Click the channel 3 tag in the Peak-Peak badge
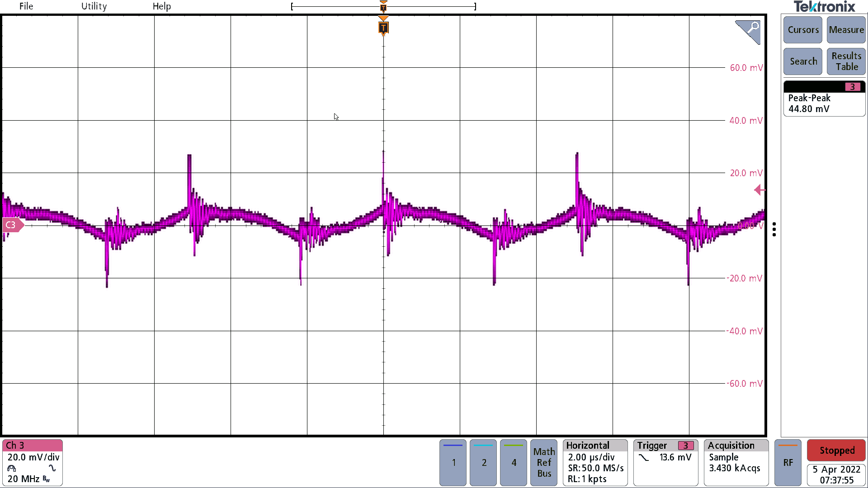Screen dimensions: 868x488 853,87
